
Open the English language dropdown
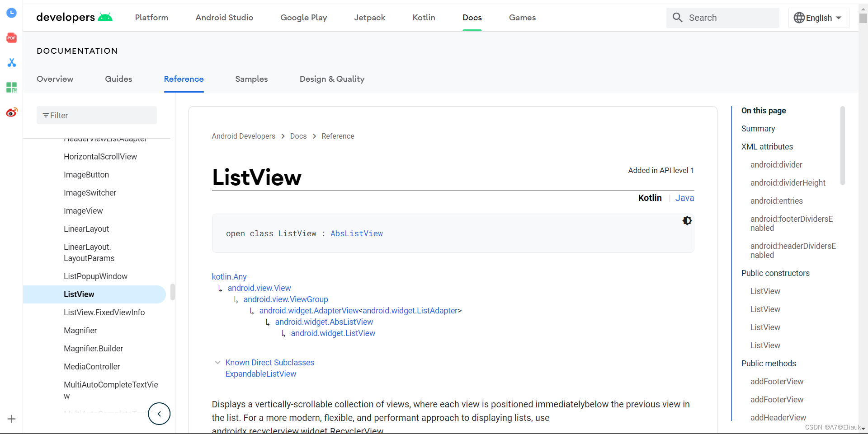[819, 18]
